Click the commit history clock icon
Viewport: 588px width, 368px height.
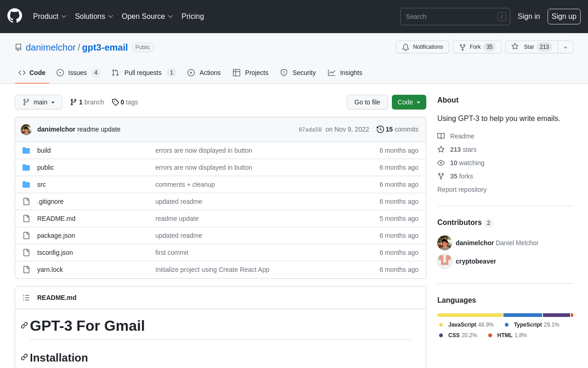380,129
